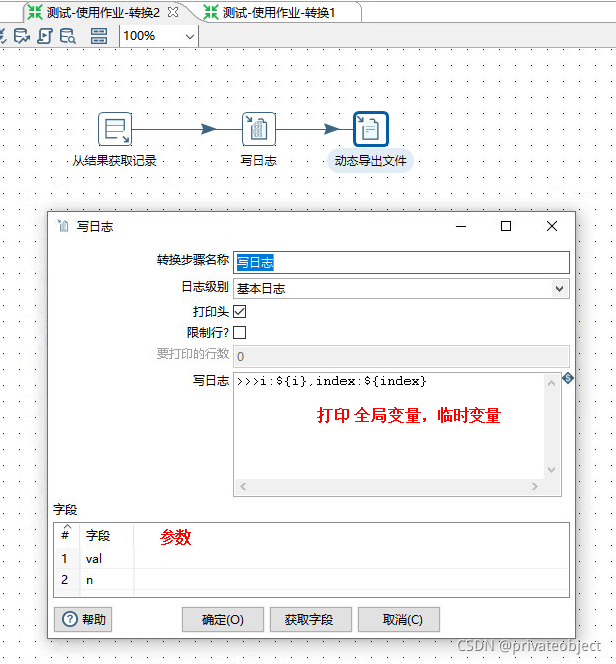The image size is (616, 664).
Task: Focus the 转换步骤名称 input field
Action: tap(401, 263)
